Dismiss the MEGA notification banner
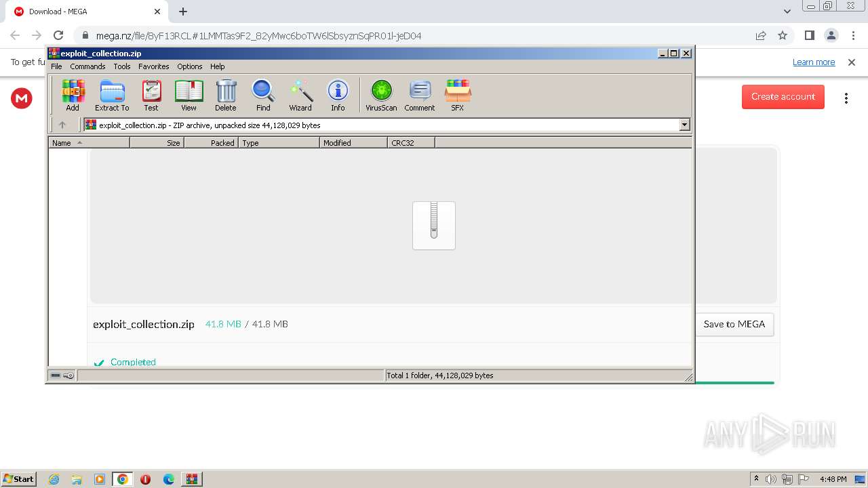This screenshot has width=868, height=488. point(852,62)
